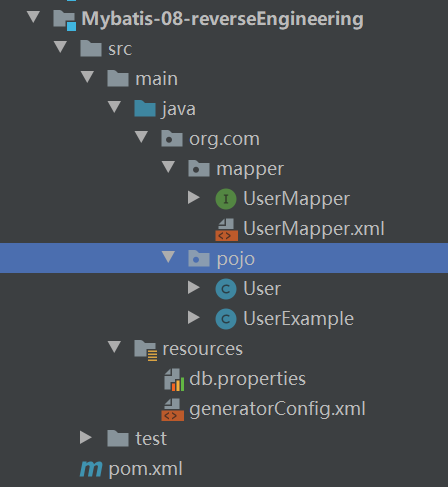Collapse the resources folder arrow
This screenshot has width=448, height=487.
pos(114,347)
